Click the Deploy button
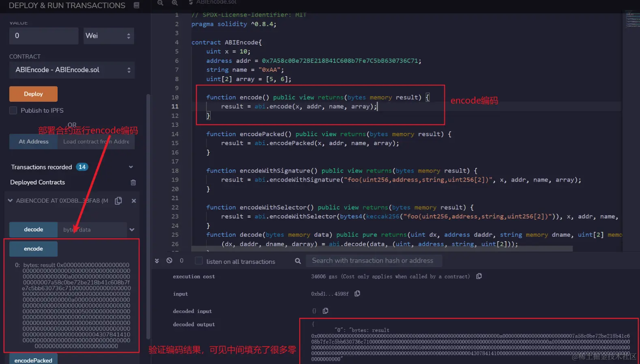The width and height of the screenshot is (640, 364). 33,94
